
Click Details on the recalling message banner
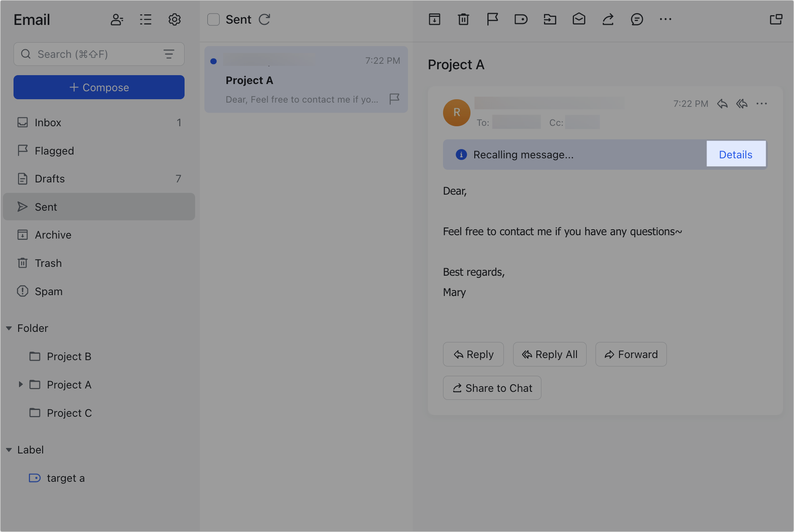coord(735,155)
